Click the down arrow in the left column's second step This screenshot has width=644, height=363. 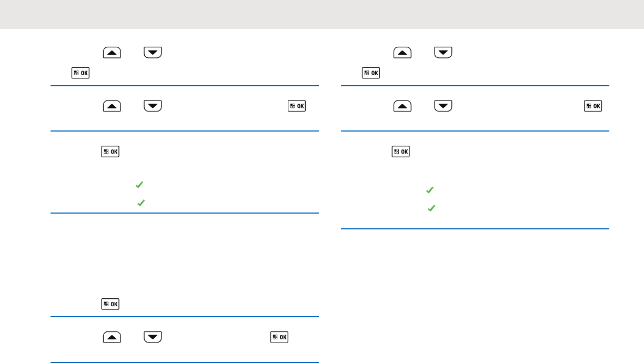[x=152, y=107]
